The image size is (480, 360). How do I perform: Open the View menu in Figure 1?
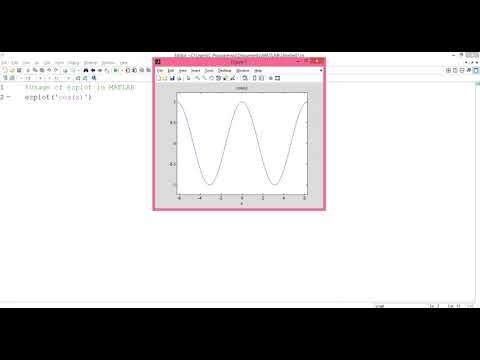click(183, 71)
